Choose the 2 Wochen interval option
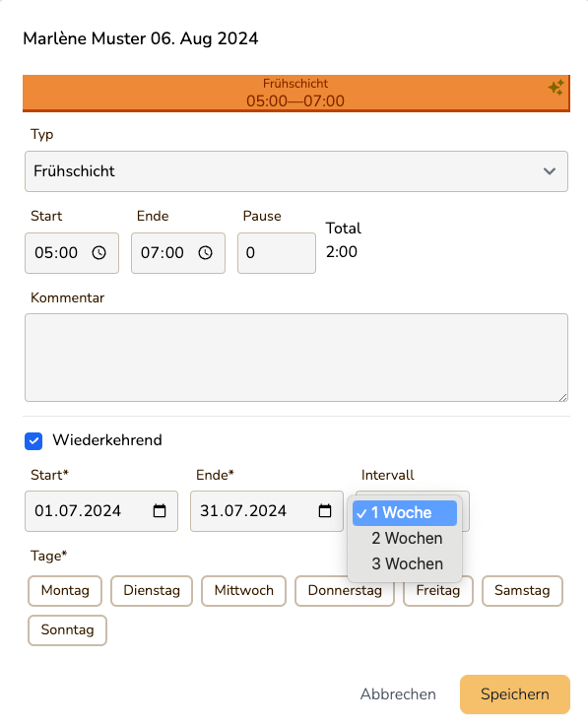The height and width of the screenshot is (725, 588). 405,538
